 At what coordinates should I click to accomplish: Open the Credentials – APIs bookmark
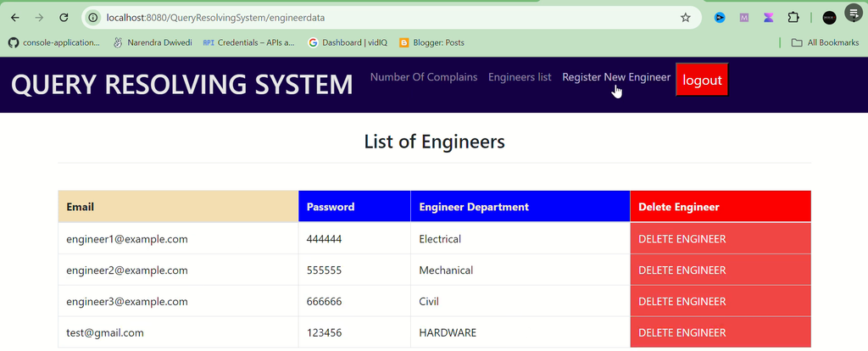point(248,42)
